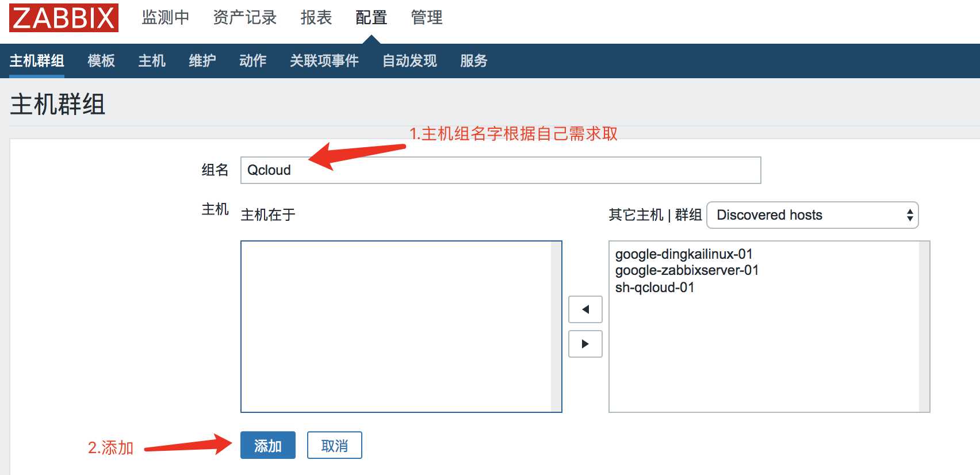Open the 配置 top menu
Image resolution: width=980 pixels, height=475 pixels.
pyautogui.click(x=372, y=18)
